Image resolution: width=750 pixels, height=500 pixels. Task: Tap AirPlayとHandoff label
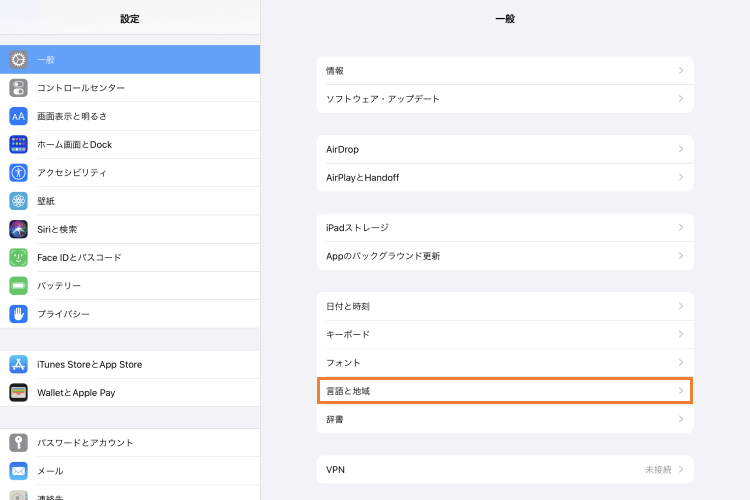coord(363,178)
